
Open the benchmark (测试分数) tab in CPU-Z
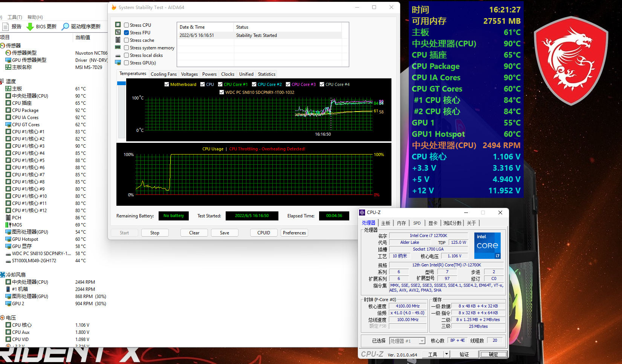click(452, 223)
